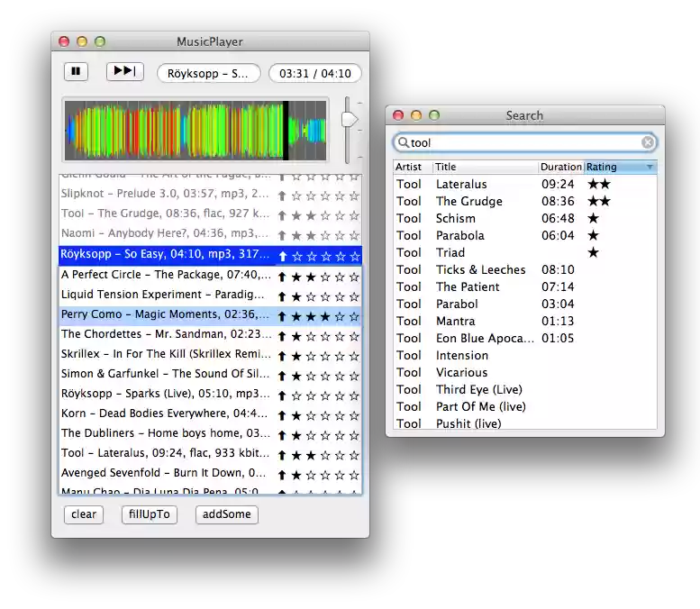Image resolution: width=700 pixels, height=609 pixels.
Task: Focus the search field containing 'tool'
Action: (x=524, y=142)
